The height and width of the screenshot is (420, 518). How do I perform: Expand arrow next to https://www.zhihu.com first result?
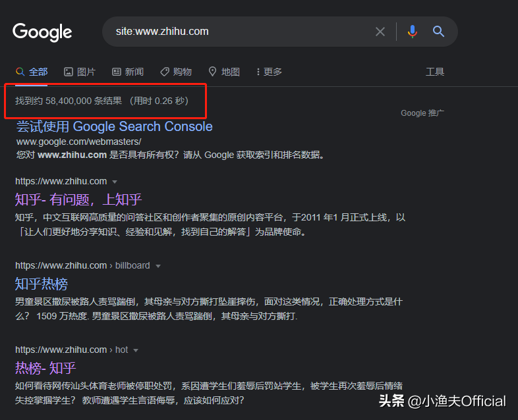click(x=115, y=182)
